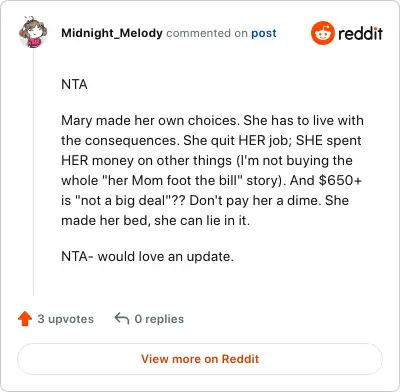Click the "Mary made her own choices" sentence
Viewport: 400px width, 392px height.
(150, 121)
